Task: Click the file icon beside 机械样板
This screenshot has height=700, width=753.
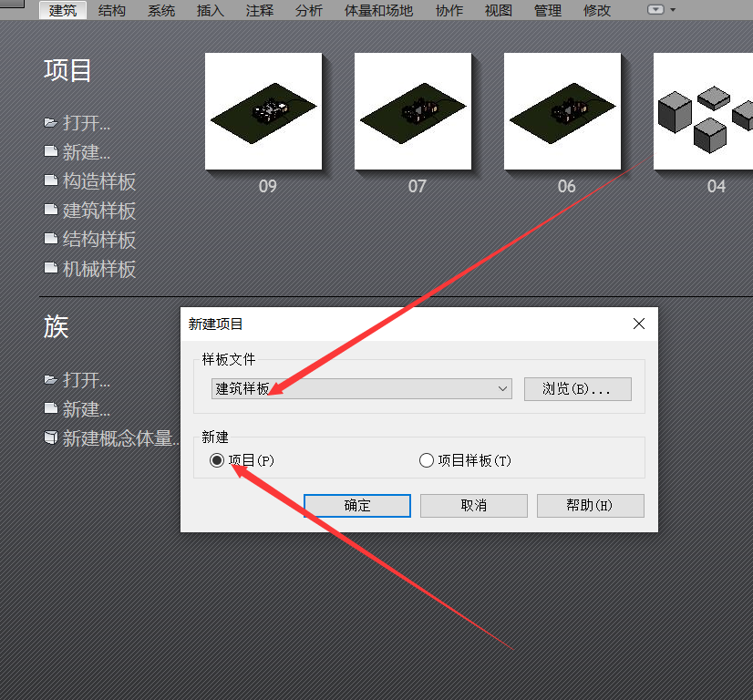Action: 51,269
